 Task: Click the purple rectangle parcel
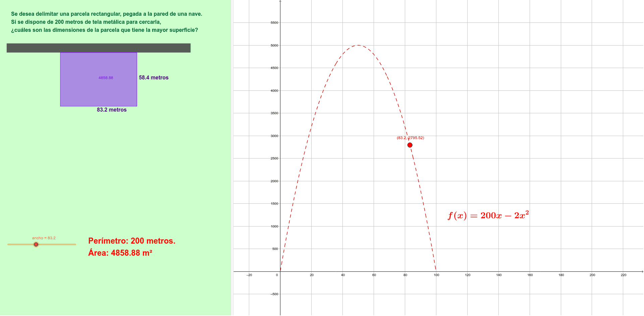point(99,79)
